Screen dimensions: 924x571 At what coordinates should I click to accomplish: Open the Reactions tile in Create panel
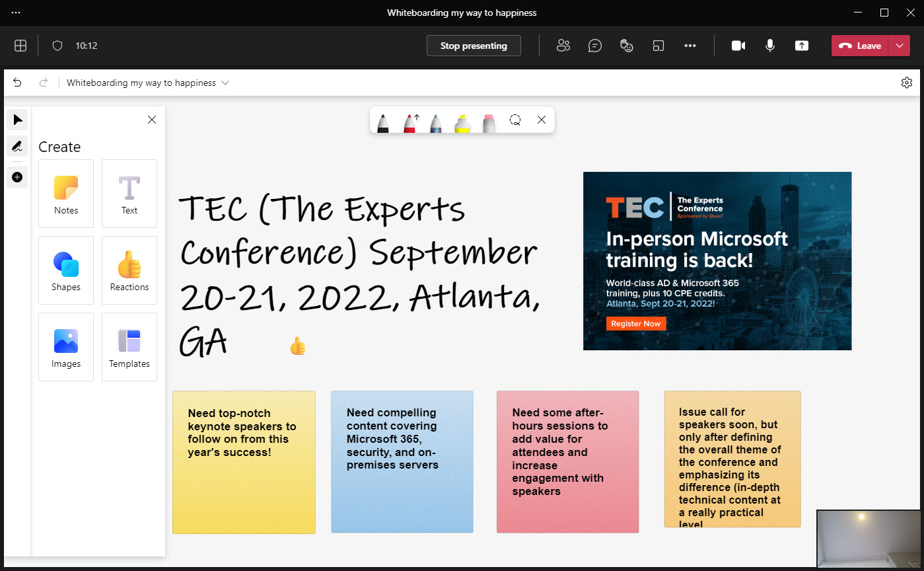pyautogui.click(x=129, y=270)
